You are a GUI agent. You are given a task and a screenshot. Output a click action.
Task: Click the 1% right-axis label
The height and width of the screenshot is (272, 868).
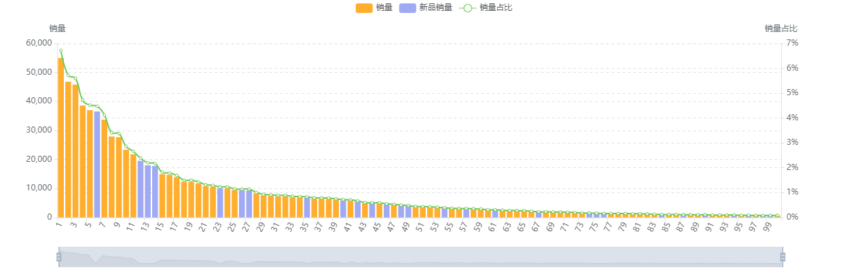pyautogui.click(x=793, y=192)
